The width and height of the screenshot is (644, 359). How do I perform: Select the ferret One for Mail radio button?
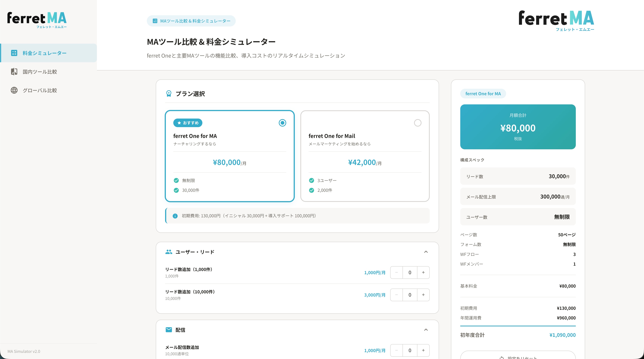417,123
